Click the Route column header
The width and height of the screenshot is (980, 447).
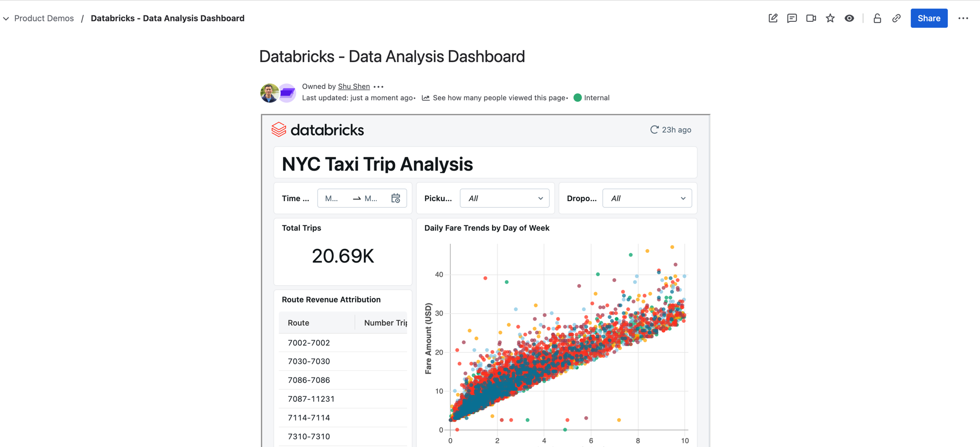click(x=298, y=323)
